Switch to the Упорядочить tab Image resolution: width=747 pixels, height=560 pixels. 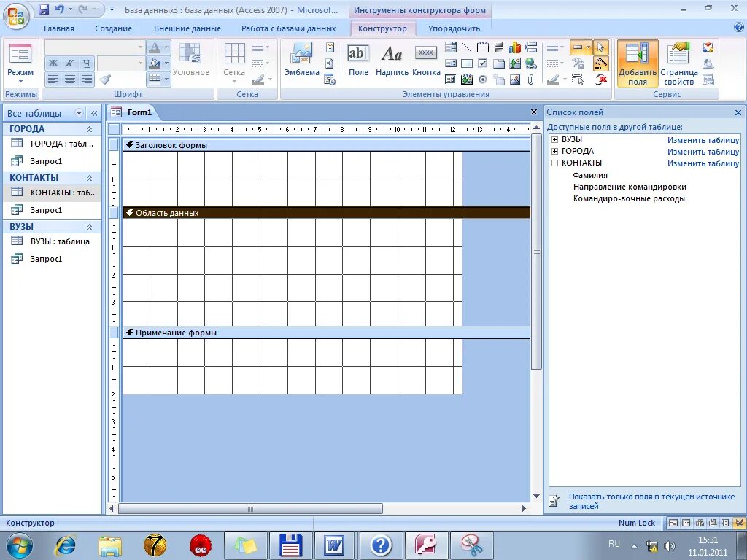click(x=454, y=28)
